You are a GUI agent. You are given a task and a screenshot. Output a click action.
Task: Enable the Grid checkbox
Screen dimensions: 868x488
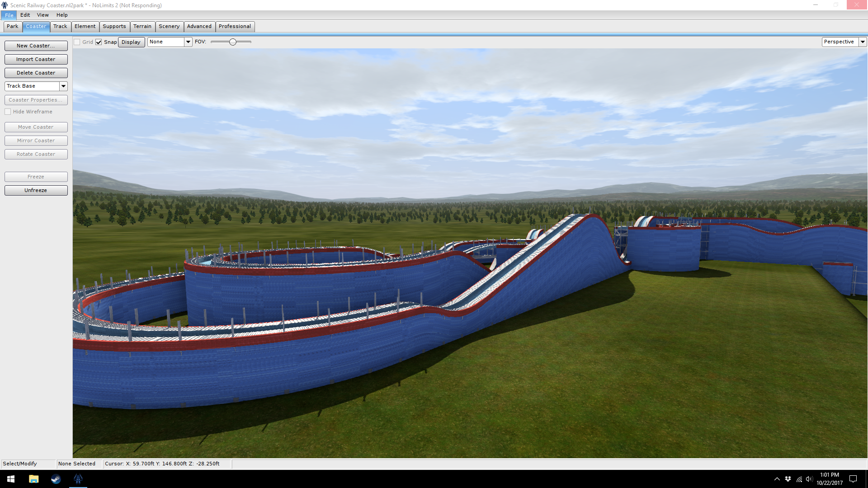[x=77, y=42]
